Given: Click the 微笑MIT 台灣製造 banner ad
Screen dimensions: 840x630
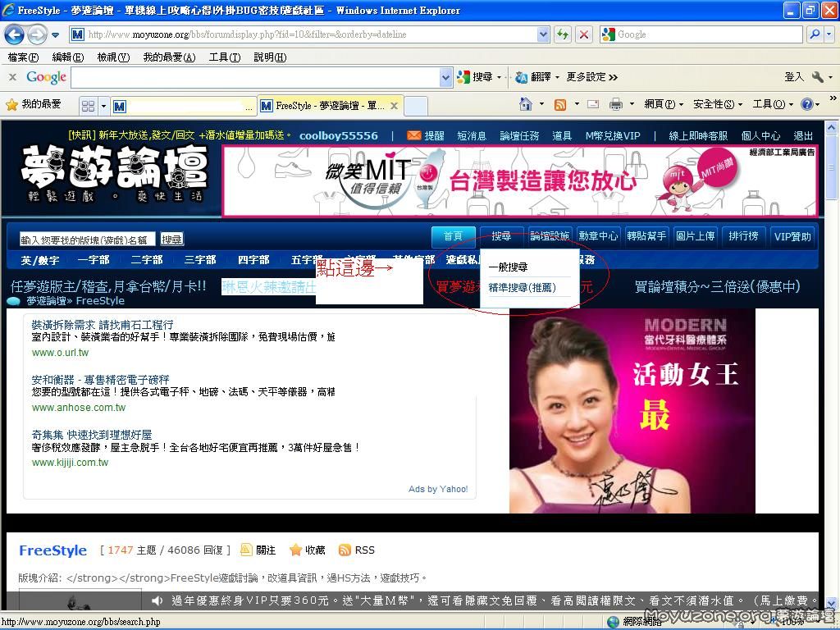Looking at the screenshot, I should [x=519, y=181].
